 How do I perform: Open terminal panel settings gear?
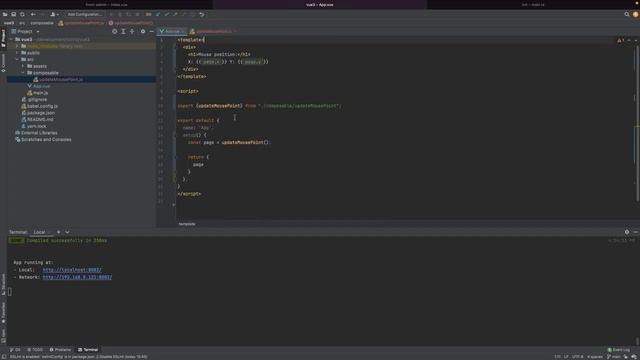[x=627, y=232]
